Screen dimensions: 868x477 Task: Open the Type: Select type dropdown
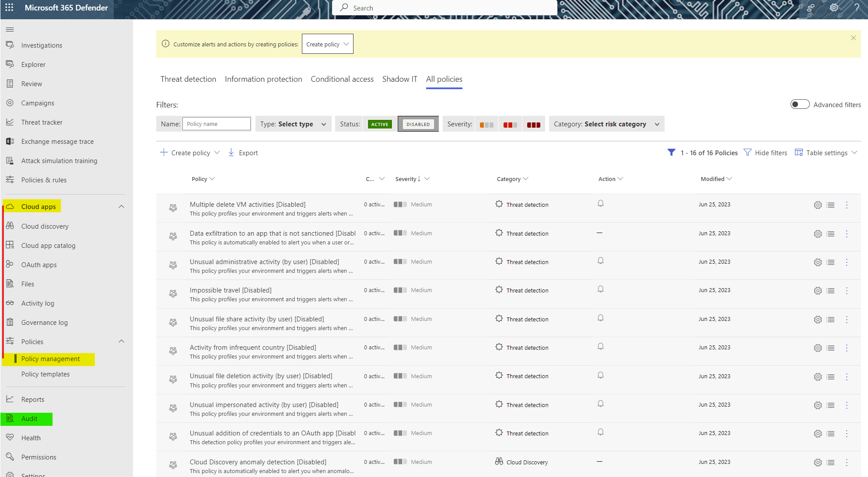[x=293, y=124]
